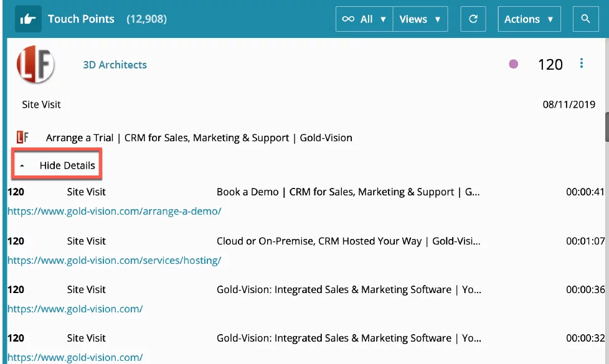
Task: Open the three-dot menu for 3D Architects
Action: (x=582, y=63)
